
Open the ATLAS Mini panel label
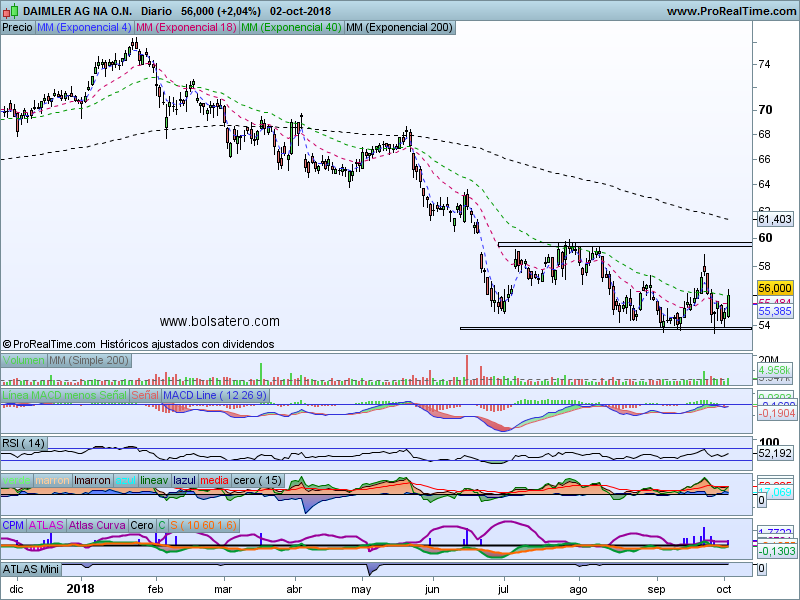point(31,568)
